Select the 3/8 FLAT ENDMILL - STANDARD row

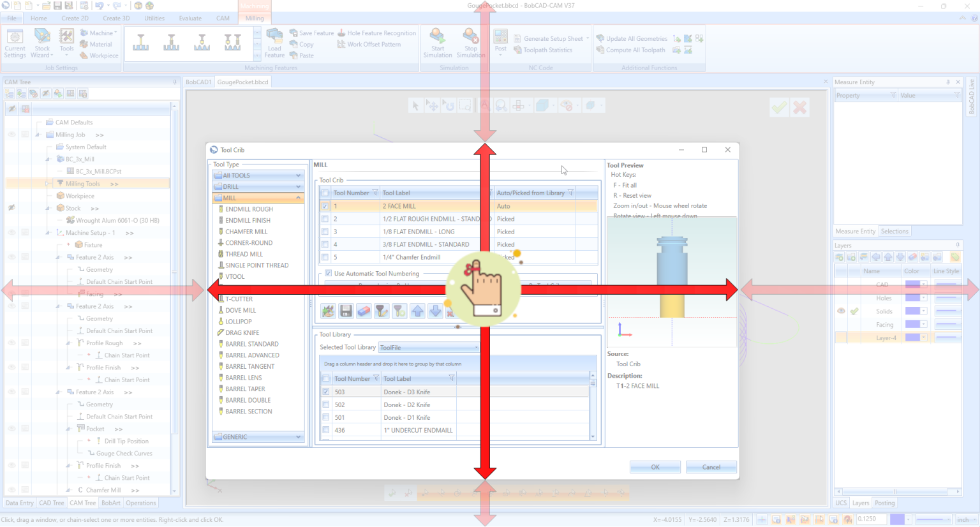click(x=426, y=244)
